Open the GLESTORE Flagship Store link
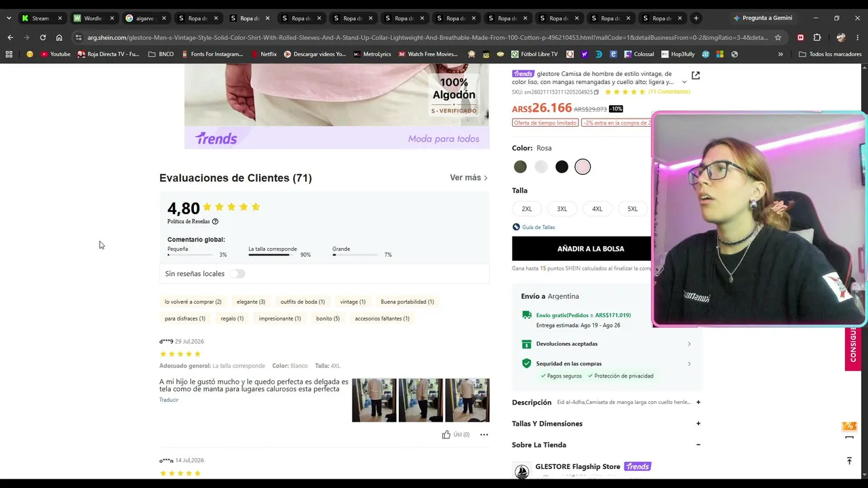868x488 pixels. click(x=578, y=466)
